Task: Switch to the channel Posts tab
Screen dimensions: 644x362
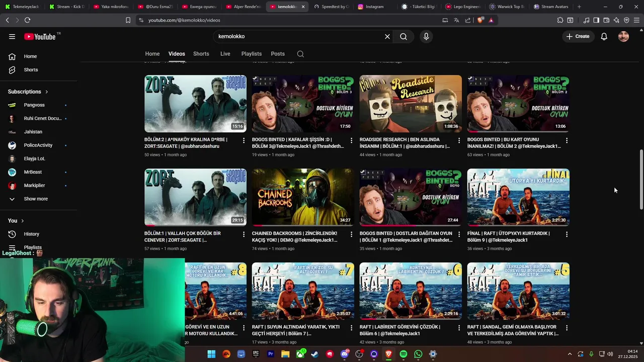Action: [278, 54]
